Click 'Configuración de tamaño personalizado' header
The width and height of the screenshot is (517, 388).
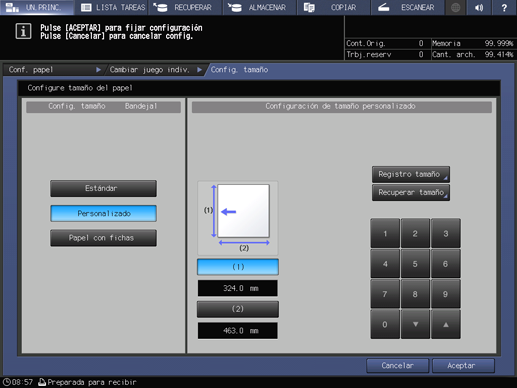coord(342,106)
